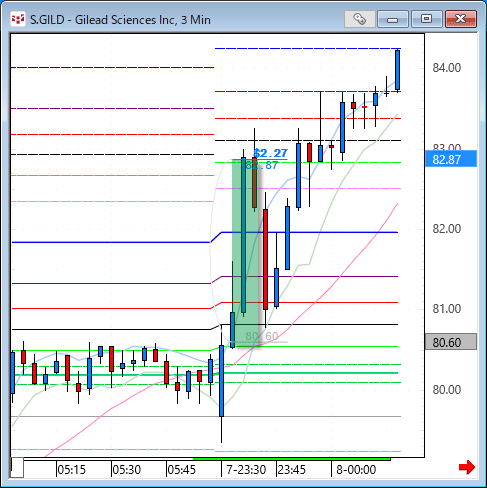Click the $2.27 profit label

pyautogui.click(x=270, y=153)
